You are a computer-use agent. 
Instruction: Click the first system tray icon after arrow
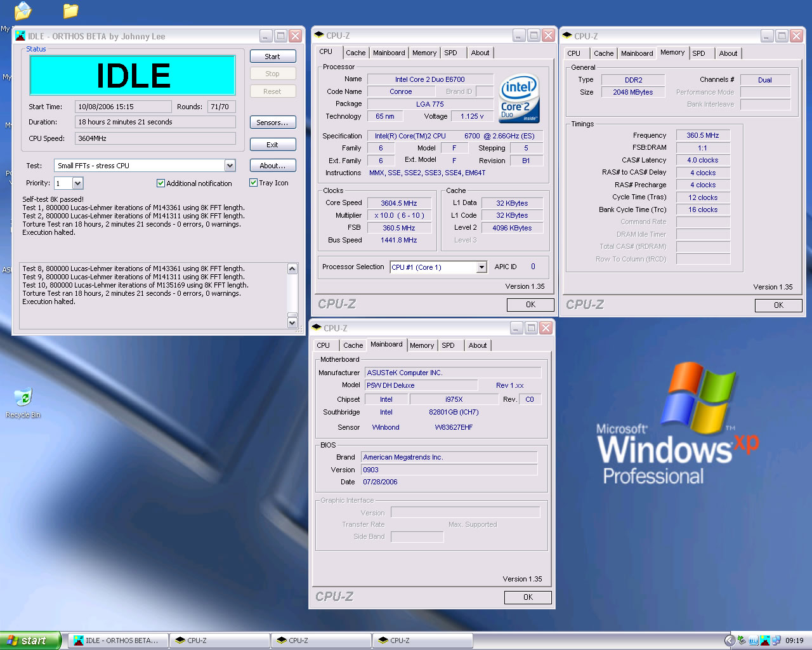click(x=742, y=640)
